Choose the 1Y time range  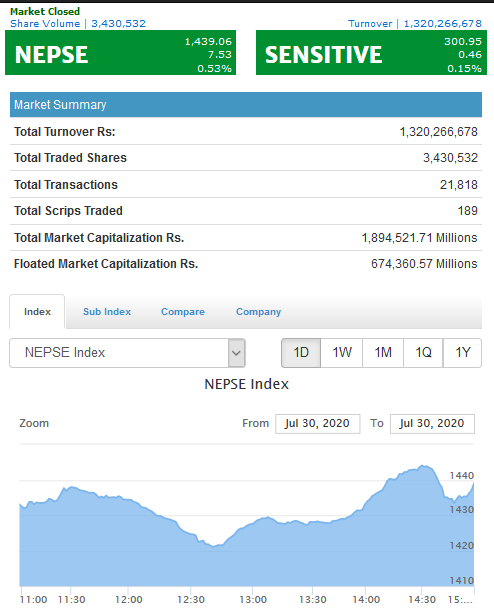tap(462, 353)
